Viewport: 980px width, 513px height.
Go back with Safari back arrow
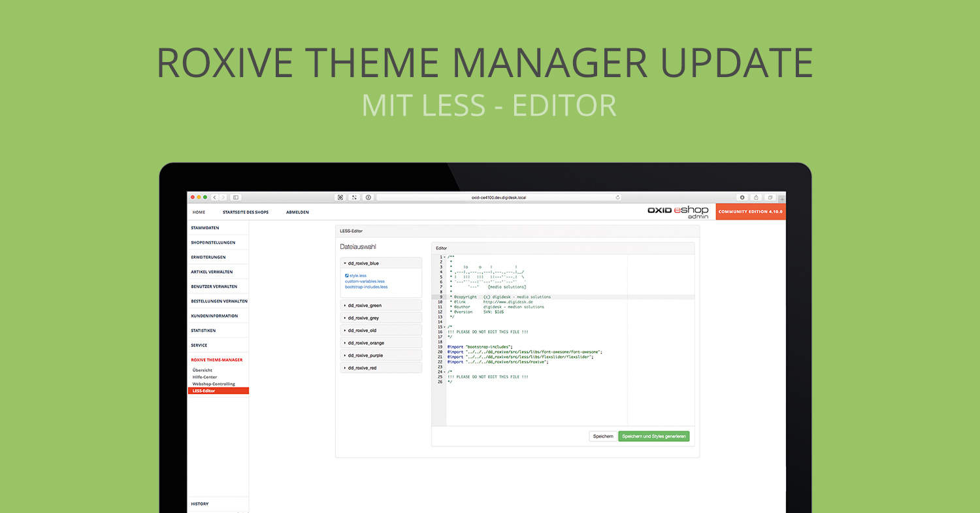[214, 197]
